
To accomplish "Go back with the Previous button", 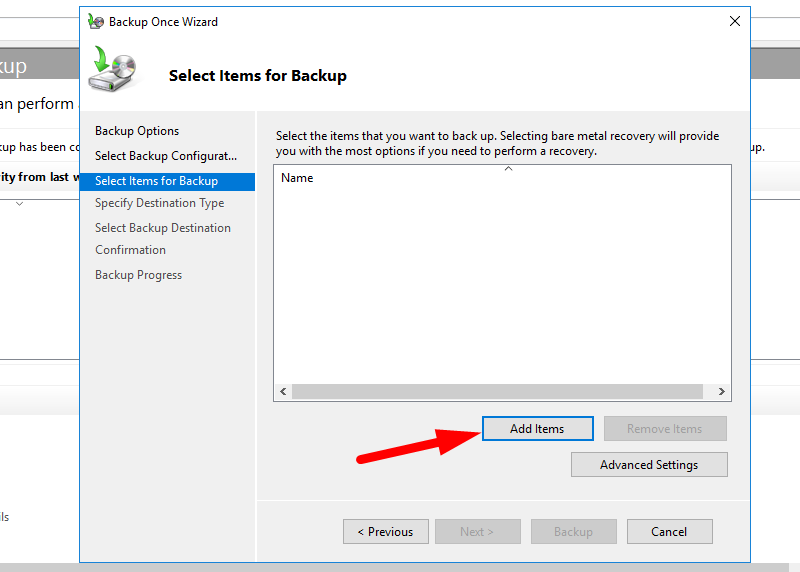I will [385, 532].
